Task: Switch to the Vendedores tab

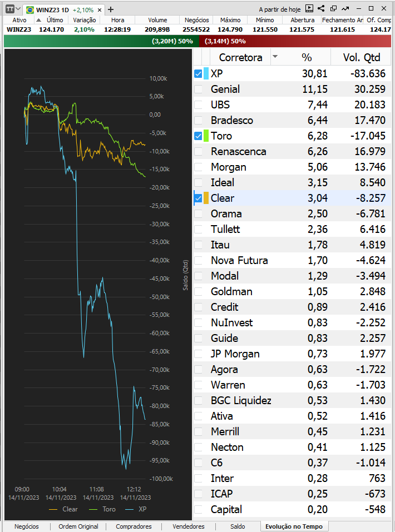Action: [x=189, y=526]
